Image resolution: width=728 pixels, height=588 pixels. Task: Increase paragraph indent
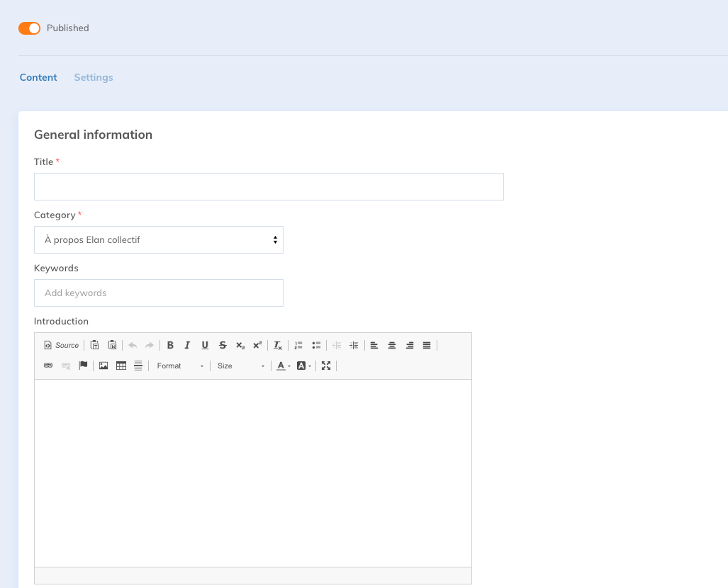pyautogui.click(x=354, y=345)
